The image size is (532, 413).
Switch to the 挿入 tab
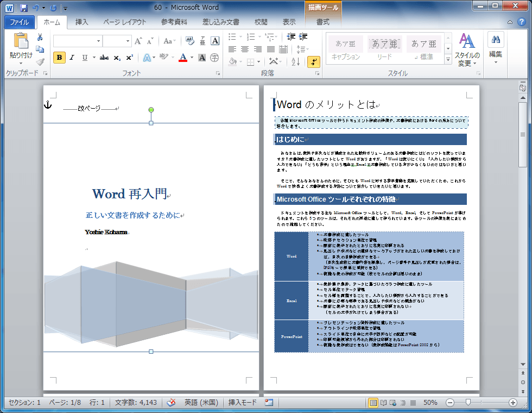(x=81, y=22)
